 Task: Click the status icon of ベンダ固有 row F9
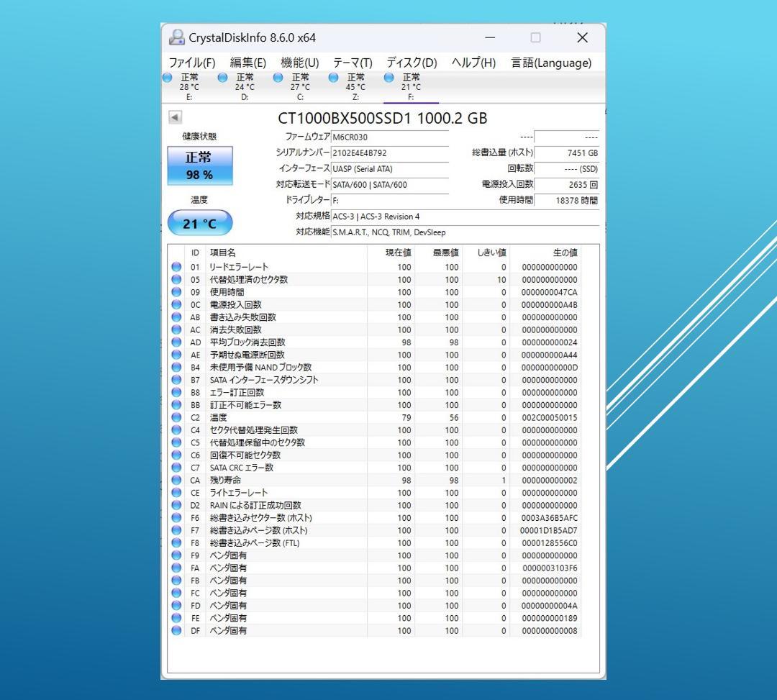click(176, 555)
